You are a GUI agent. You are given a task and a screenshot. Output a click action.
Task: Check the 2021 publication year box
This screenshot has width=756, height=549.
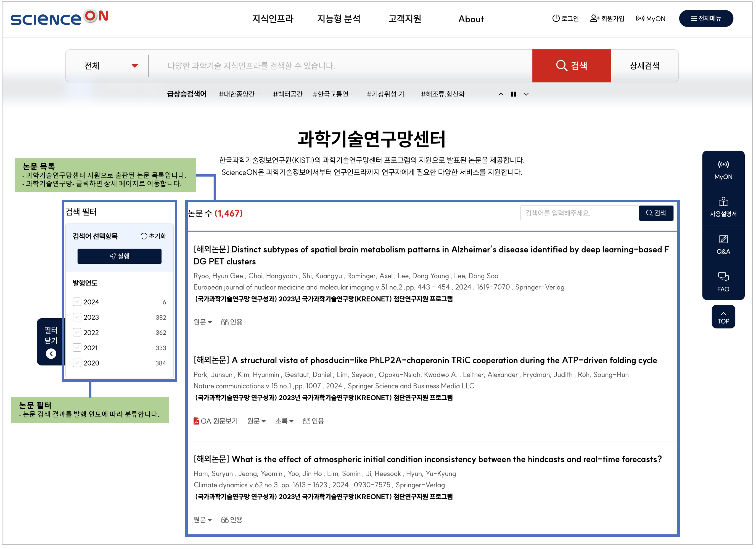(x=77, y=348)
